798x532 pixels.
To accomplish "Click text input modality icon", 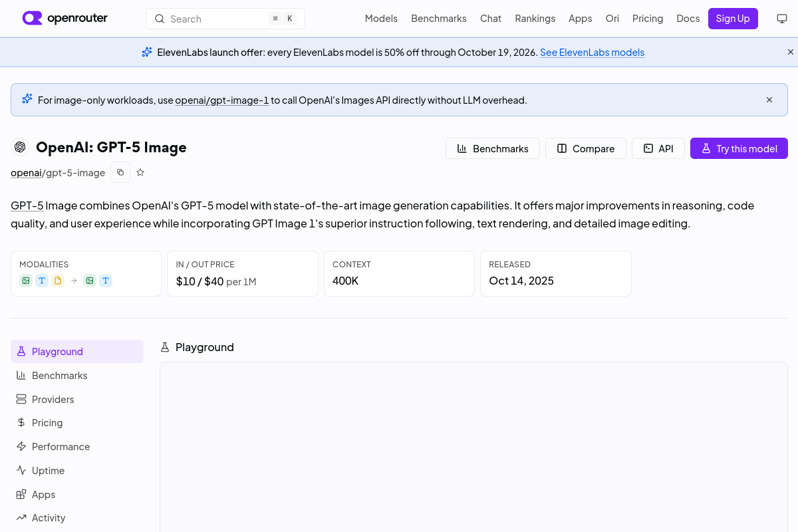I will click(x=42, y=281).
